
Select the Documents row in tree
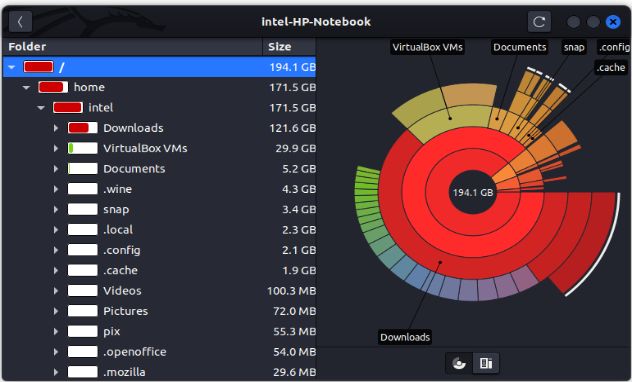click(159, 169)
